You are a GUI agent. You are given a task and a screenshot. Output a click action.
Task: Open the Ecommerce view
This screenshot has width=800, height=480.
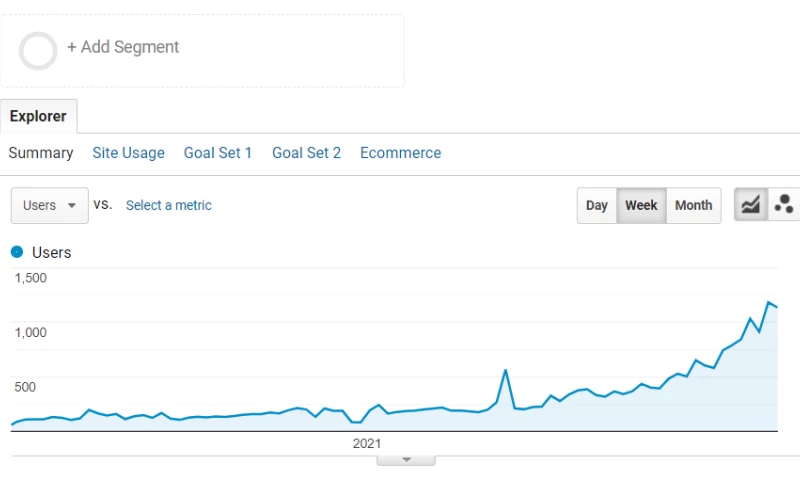[x=401, y=153]
